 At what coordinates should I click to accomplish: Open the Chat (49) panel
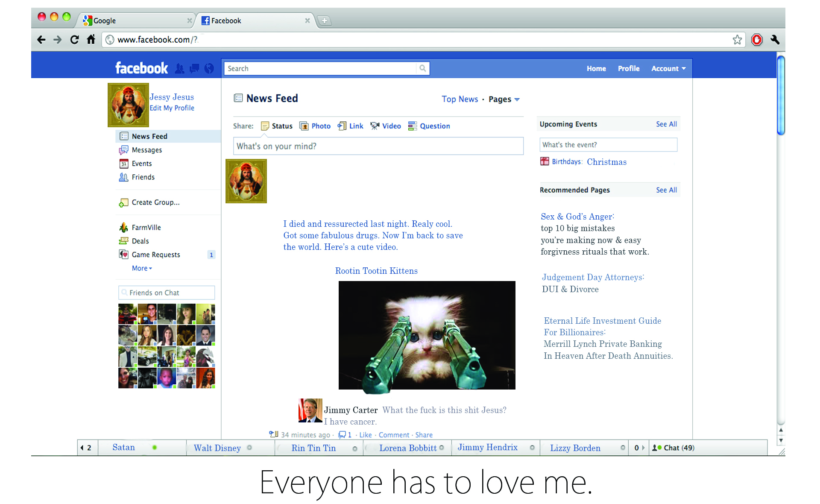[x=708, y=448]
